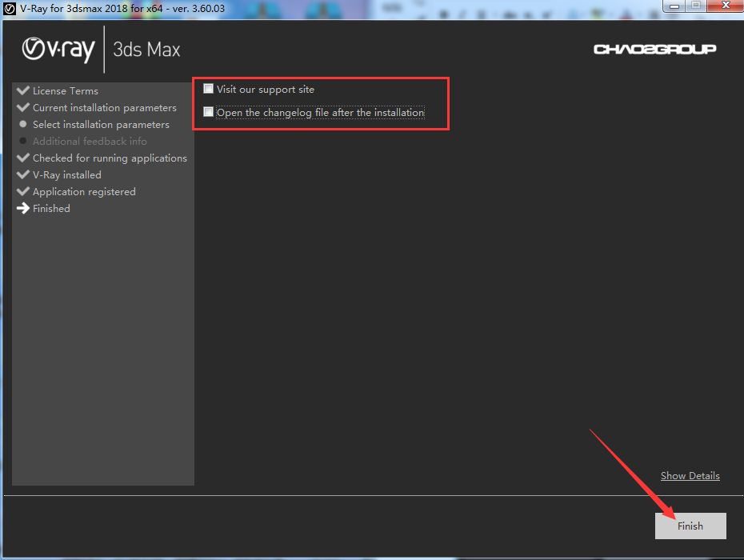Click the installer window title text

[x=122, y=9]
